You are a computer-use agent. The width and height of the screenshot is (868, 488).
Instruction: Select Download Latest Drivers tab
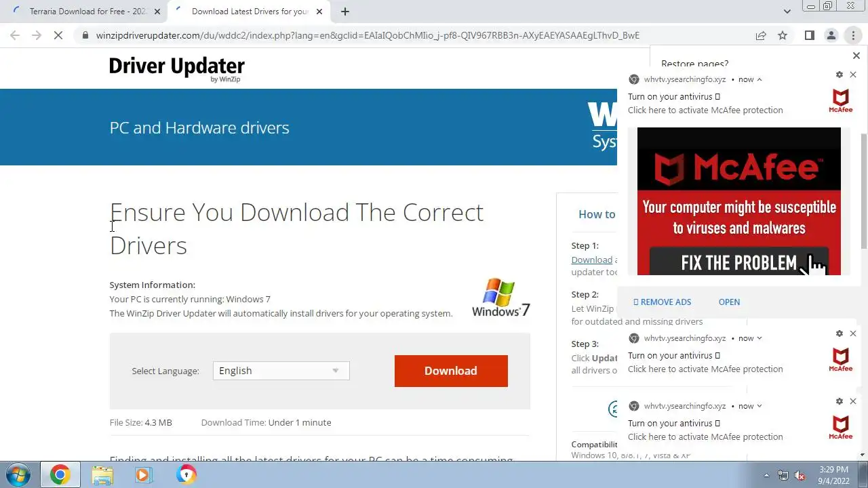point(249,12)
